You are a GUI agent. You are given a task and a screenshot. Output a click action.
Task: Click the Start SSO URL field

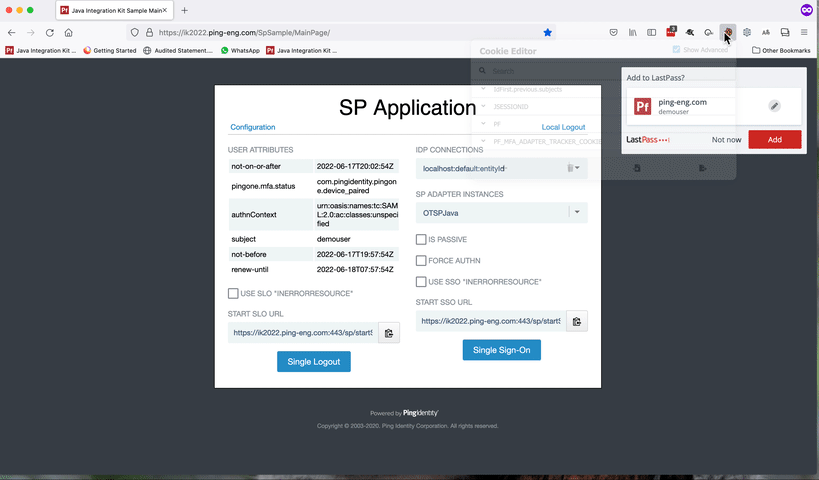point(491,321)
